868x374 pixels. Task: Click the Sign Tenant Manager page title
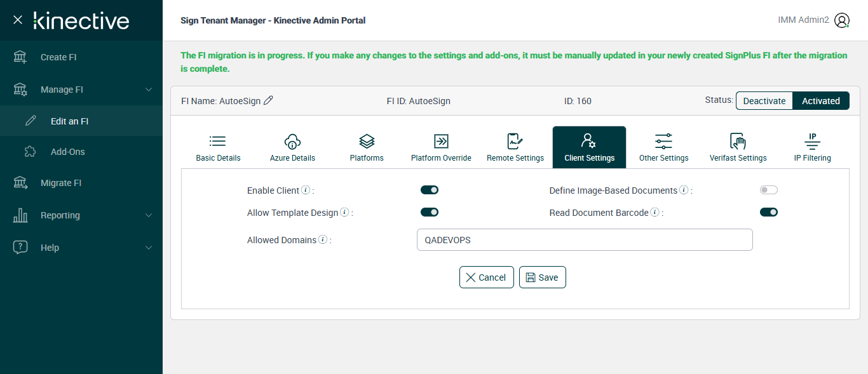[273, 20]
